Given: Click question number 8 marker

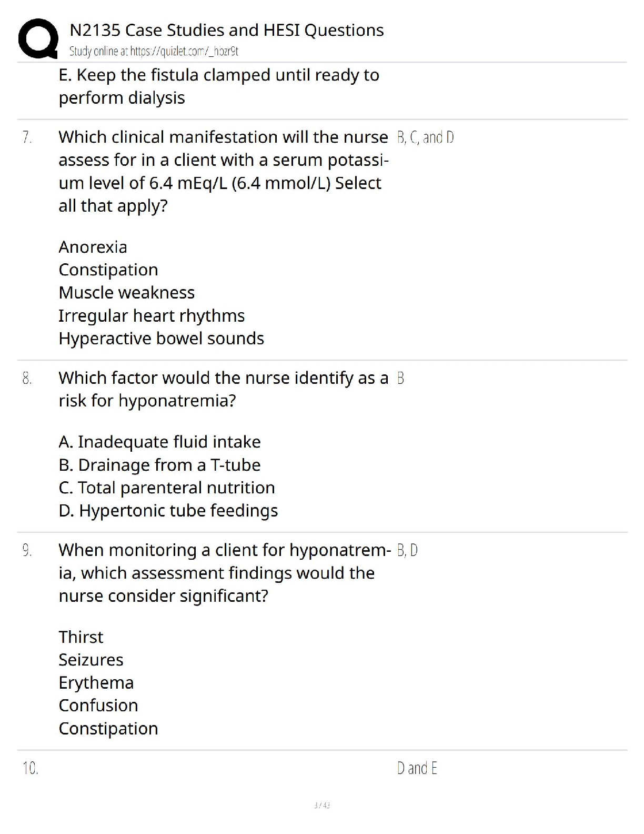Looking at the screenshot, I should pyautogui.click(x=27, y=378).
